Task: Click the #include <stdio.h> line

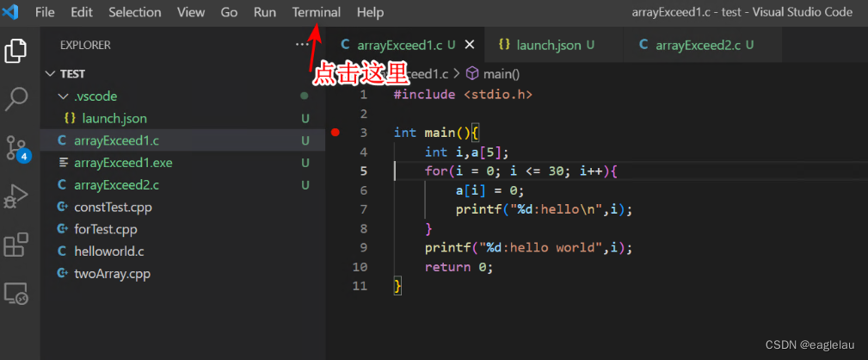Action: (463, 95)
